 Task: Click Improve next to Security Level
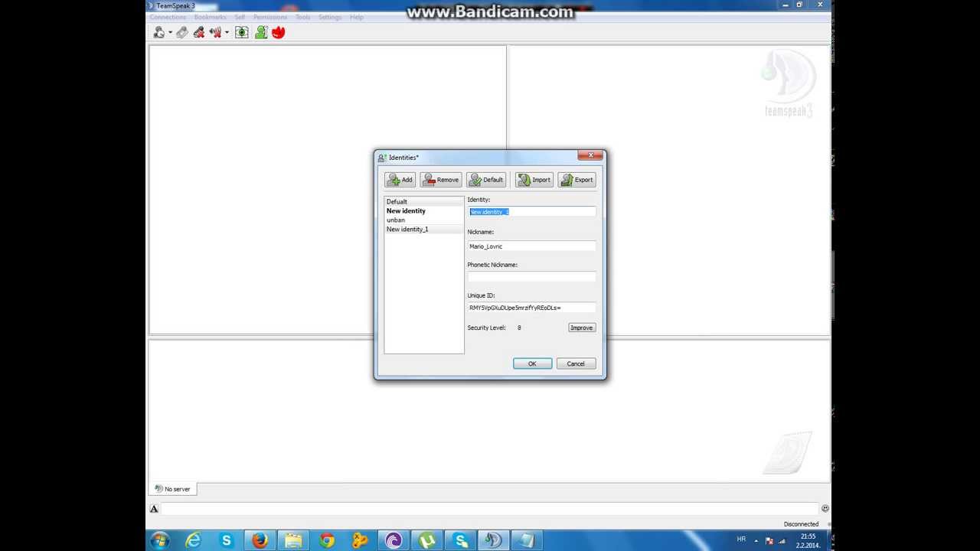coord(581,328)
